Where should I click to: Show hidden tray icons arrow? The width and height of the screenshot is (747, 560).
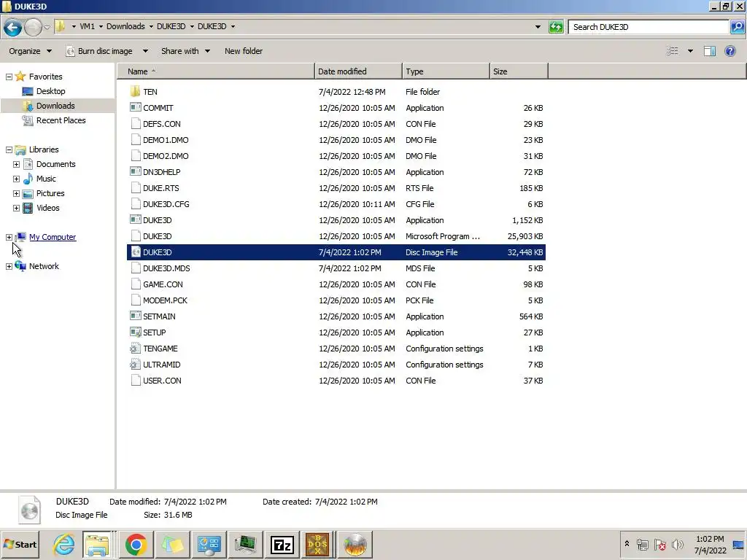point(627,543)
